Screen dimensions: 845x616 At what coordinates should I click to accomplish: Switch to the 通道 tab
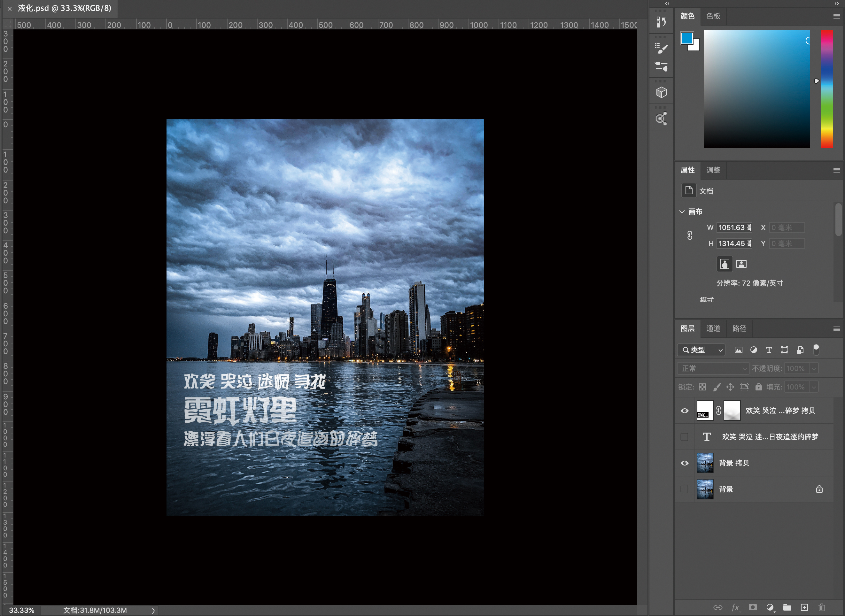pyautogui.click(x=713, y=328)
